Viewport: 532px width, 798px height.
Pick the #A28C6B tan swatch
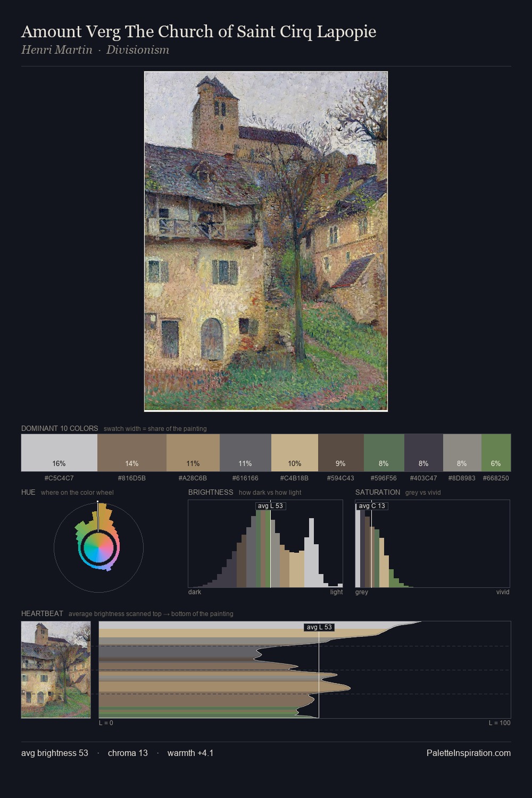(193, 453)
